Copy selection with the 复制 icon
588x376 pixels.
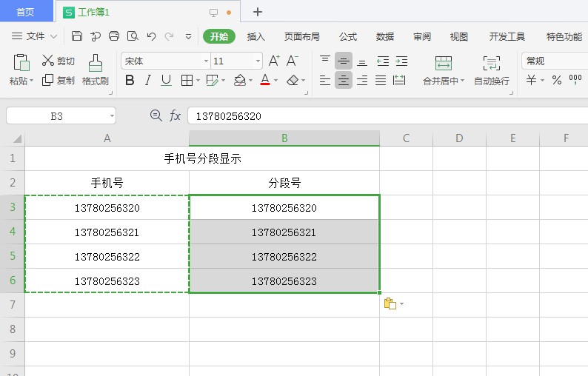tap(47, 80)
